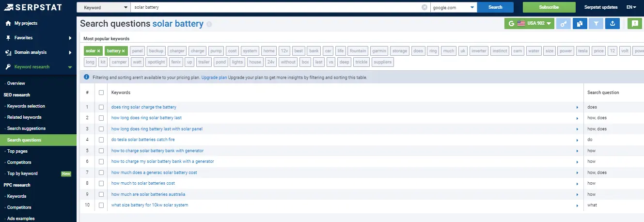Image resolution: width=644 pixels, height=222 pixels.
Task: Click blue info icon in filtering notice
Action: pos(86,77)
